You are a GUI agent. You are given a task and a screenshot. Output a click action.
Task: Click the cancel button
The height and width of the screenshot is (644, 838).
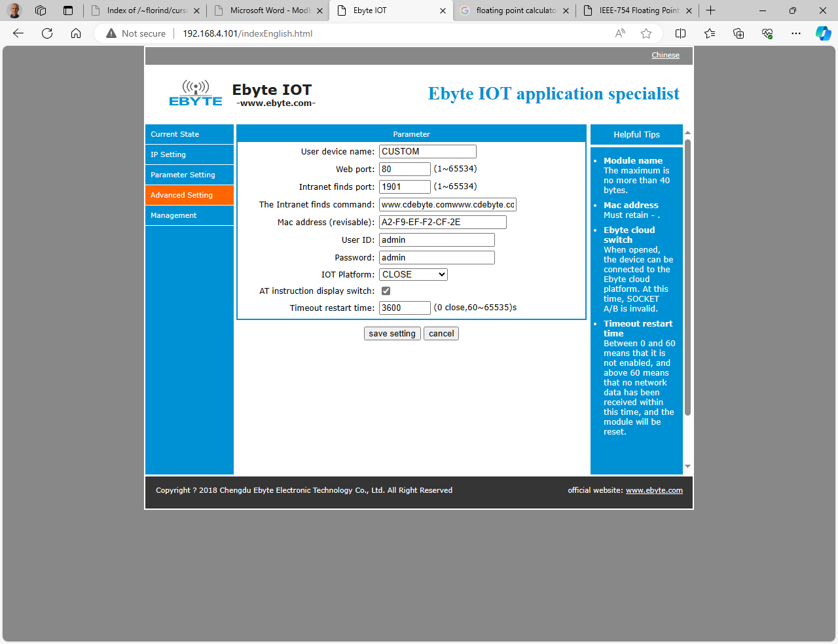click(441, 334)
